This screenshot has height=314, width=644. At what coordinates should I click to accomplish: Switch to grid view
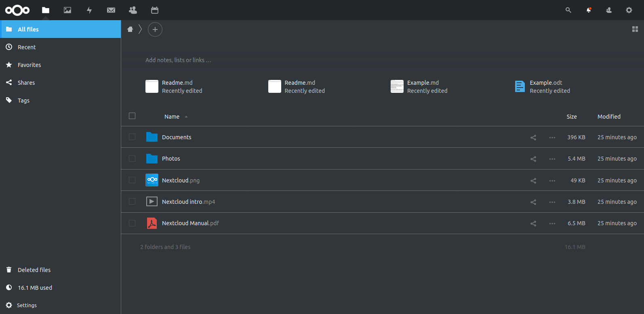(x=635, y=29)
